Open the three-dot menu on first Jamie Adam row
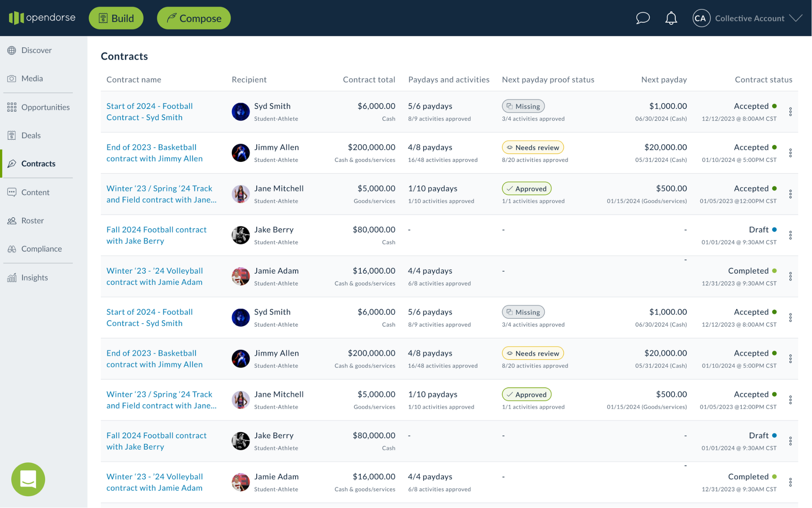The image size is (812, 508). pyautogui.click(x=791, y=276)
